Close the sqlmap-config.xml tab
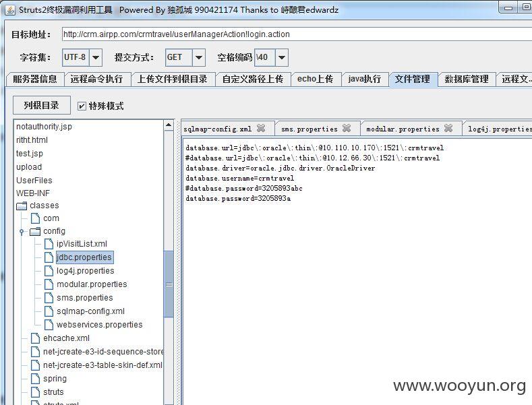The height and width of the screenshot is (405, 532). (261, 128)
